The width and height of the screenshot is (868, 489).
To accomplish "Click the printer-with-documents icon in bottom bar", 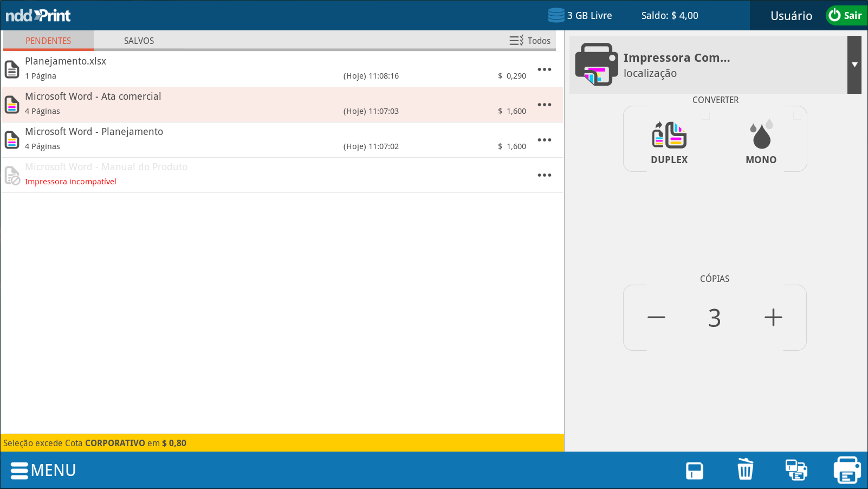I will [796, 470].
